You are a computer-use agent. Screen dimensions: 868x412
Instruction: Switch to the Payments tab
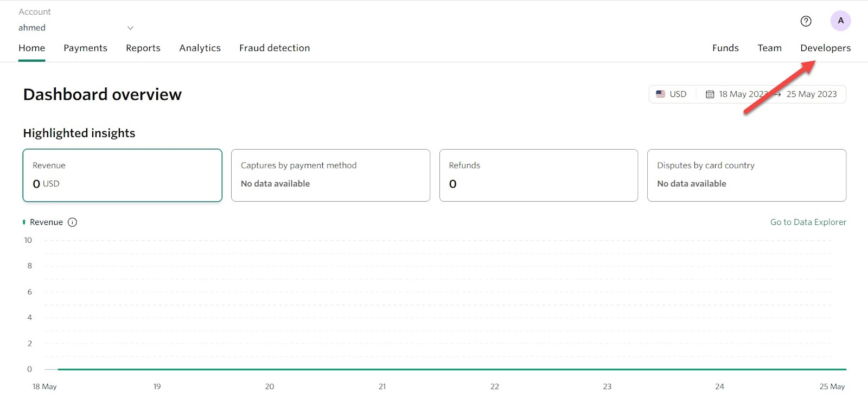pos(85,48)
